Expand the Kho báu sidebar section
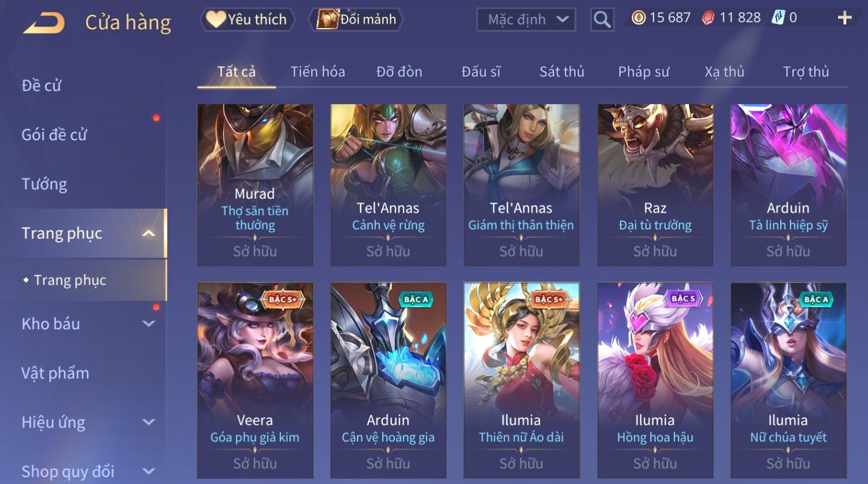 (x=148, y=324)
